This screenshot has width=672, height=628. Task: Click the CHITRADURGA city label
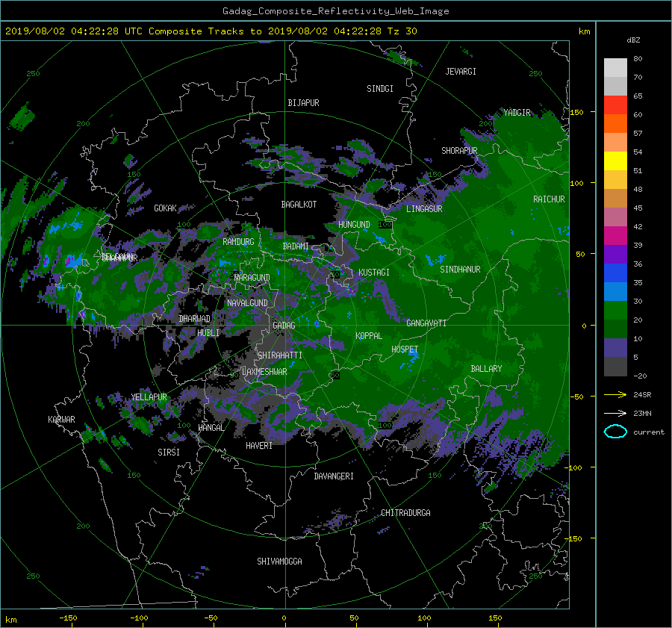(x=405, y=513)
